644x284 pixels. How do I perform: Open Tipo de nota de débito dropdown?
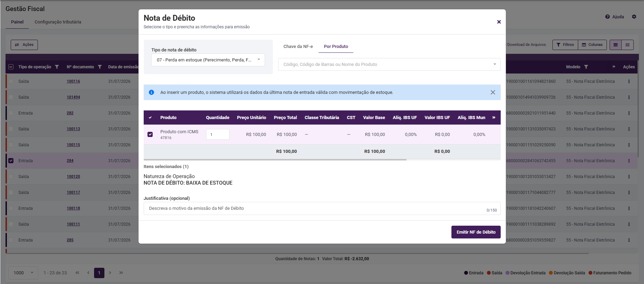pyautogui.click(x=208, y=60)
